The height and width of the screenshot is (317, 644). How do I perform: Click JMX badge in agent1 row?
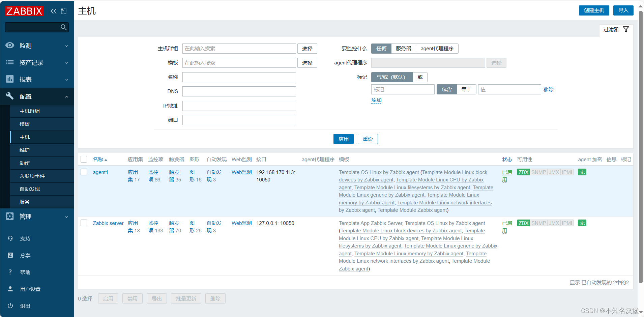[x=554, y=172]
